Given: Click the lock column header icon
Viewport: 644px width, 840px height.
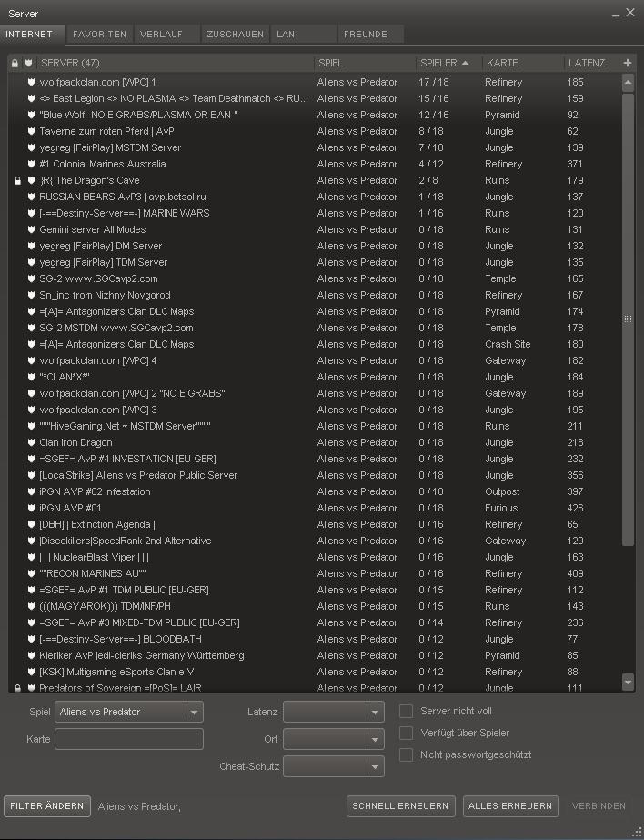Looking at the screenshot, I should point(15,63).
